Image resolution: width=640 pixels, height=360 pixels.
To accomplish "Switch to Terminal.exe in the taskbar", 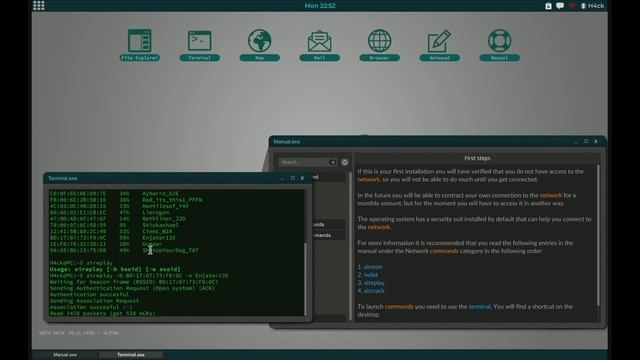I will point(131,355).
